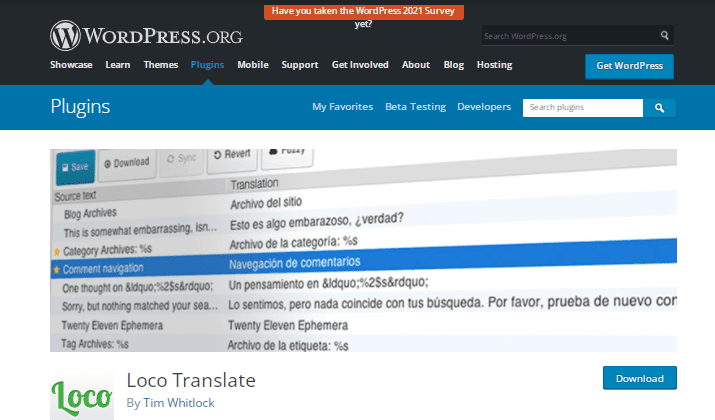Click the Plugins page heading
The height and width of the screenshot is (420, 715).
tap(80, 107)
